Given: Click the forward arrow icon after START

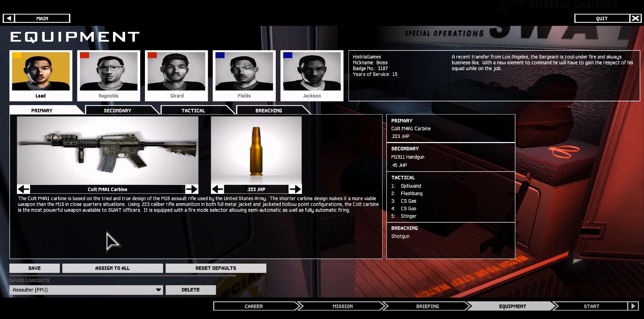Looking at the screenshot, I should 633,306.
